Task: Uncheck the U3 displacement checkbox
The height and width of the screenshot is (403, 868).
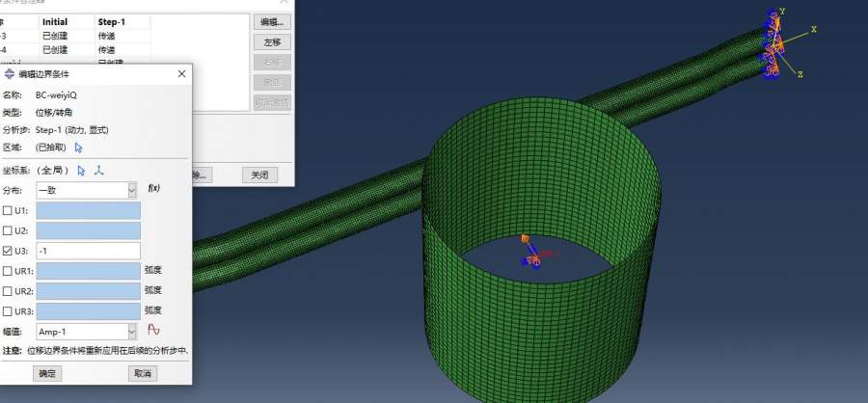Action: point(7,251)
